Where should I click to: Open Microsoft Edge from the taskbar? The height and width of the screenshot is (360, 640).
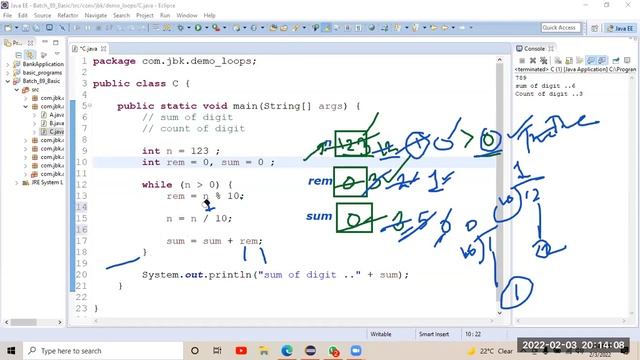click(287, 351)
